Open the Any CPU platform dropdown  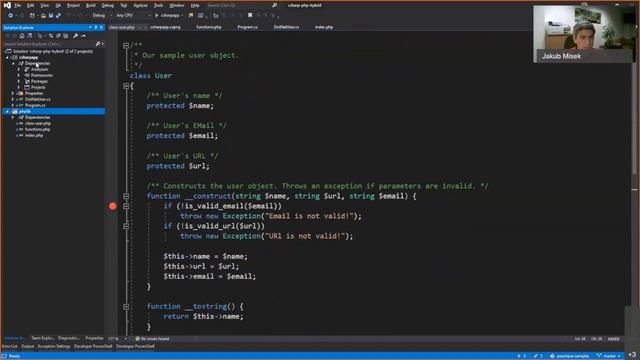click(x=133, y=16)
